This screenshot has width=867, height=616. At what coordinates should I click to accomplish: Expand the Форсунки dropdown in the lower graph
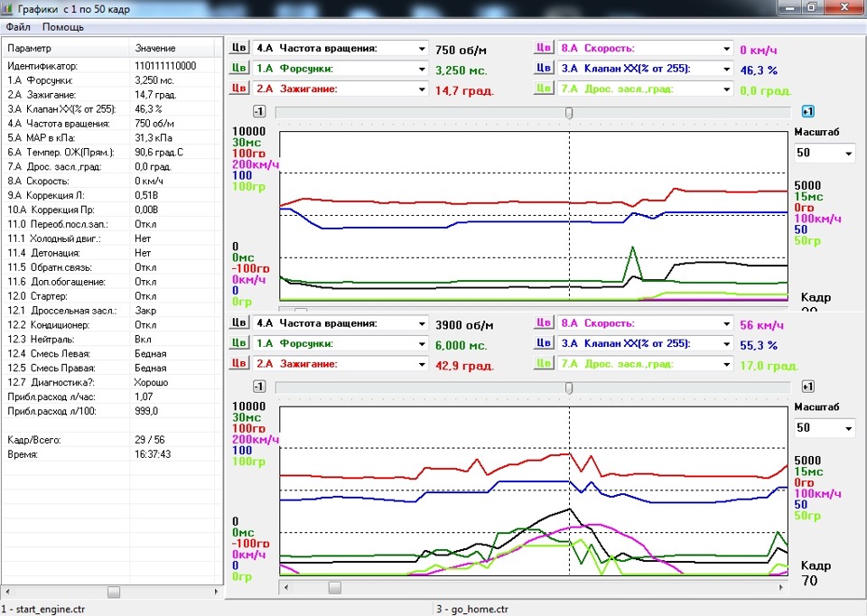pyautogui.click(x=422, y=344)
